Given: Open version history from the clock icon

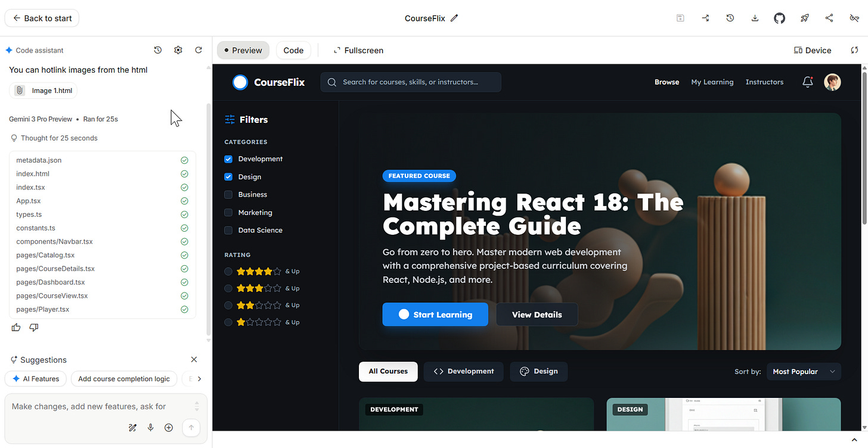Looking at the screenshot, I should (730, 18).
